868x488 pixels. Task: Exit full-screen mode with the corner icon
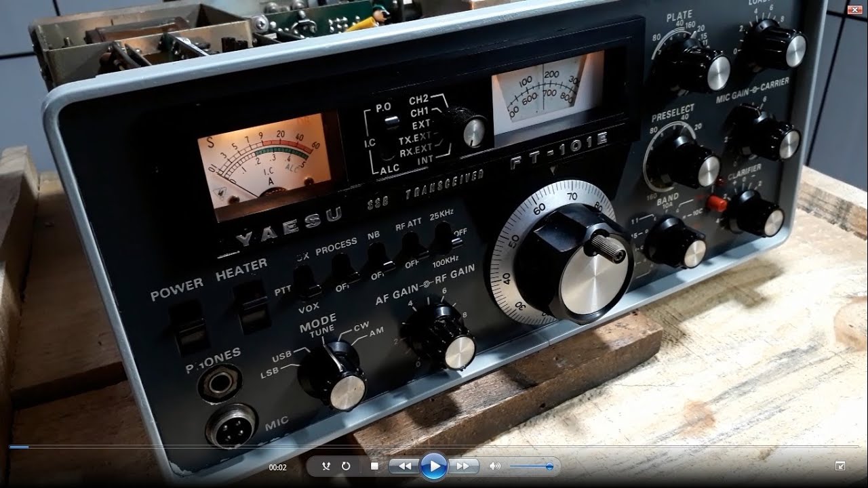point(840,466)
